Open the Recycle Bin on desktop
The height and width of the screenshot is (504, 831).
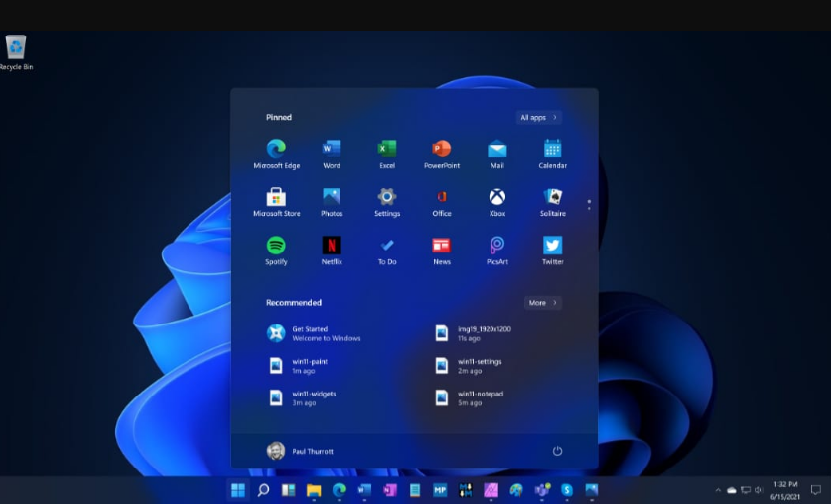(x=16, y=52)
